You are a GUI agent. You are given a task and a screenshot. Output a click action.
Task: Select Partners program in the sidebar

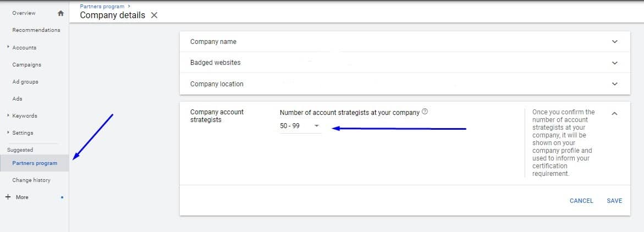35,163
